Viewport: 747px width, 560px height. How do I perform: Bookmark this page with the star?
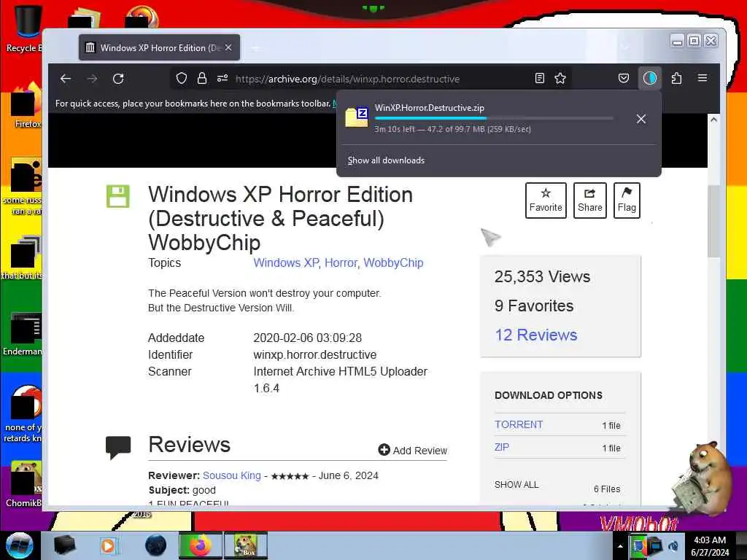(x=560, y=78)
